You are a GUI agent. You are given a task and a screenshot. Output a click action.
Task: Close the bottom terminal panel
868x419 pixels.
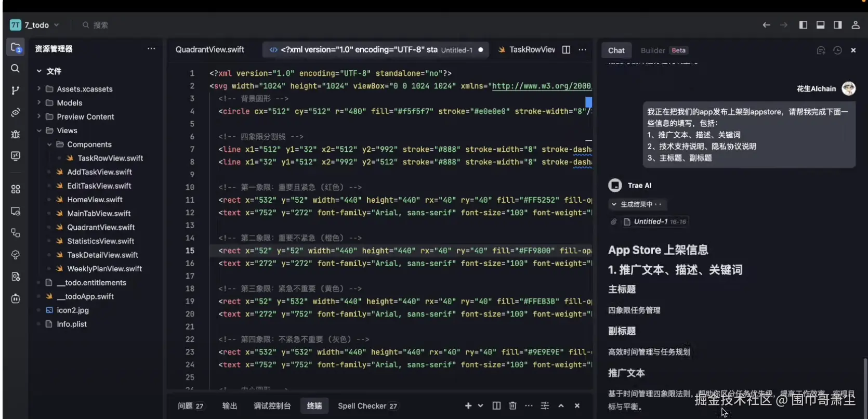point(577,405)
